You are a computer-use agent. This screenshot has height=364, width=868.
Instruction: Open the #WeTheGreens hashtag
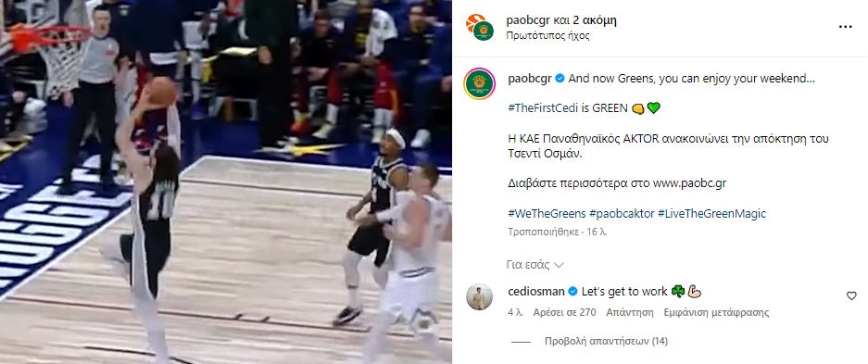tap(546, 214)
